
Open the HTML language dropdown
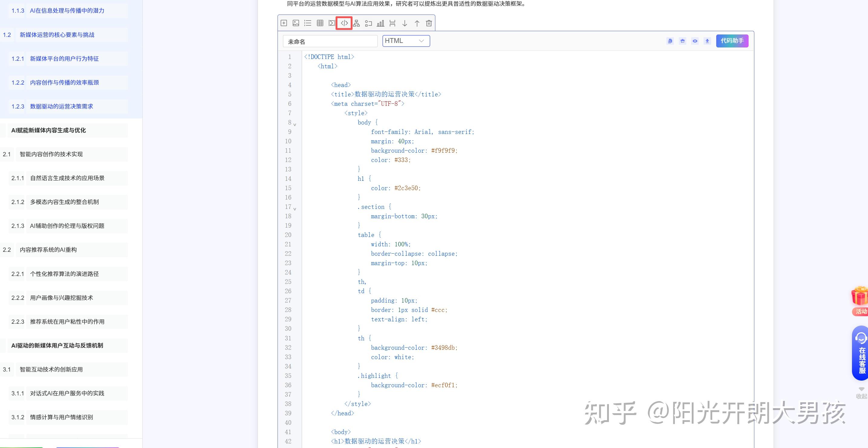[x=406, y=41]
